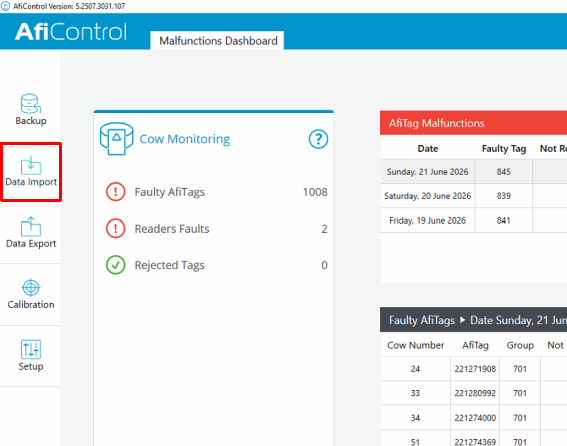567x446 pixels.
Task: Click AfiTag value 221271908
Action: tap(475, 369)
